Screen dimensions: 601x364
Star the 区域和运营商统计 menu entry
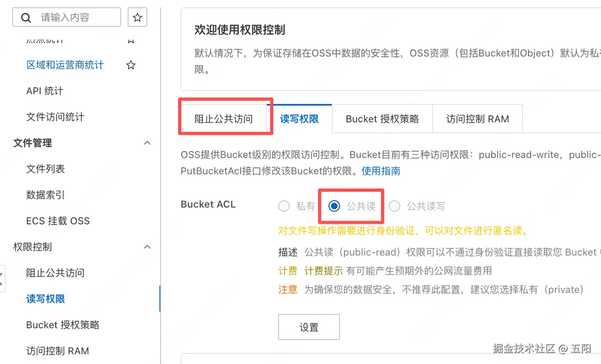(x=131, y=65)
